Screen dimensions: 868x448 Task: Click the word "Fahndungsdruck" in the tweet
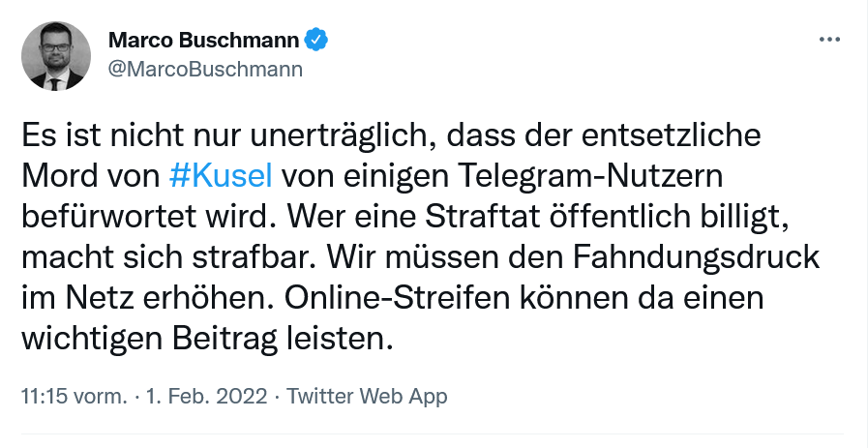tap(708, 258)
